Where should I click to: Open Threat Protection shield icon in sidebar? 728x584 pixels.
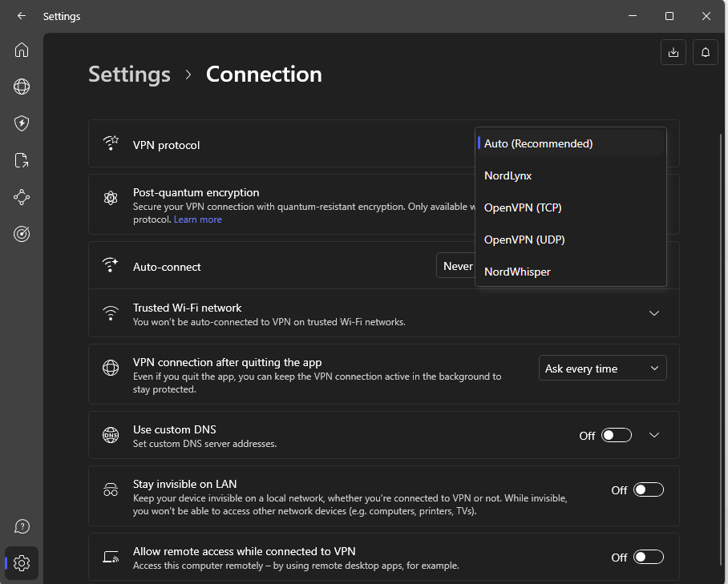22,123
